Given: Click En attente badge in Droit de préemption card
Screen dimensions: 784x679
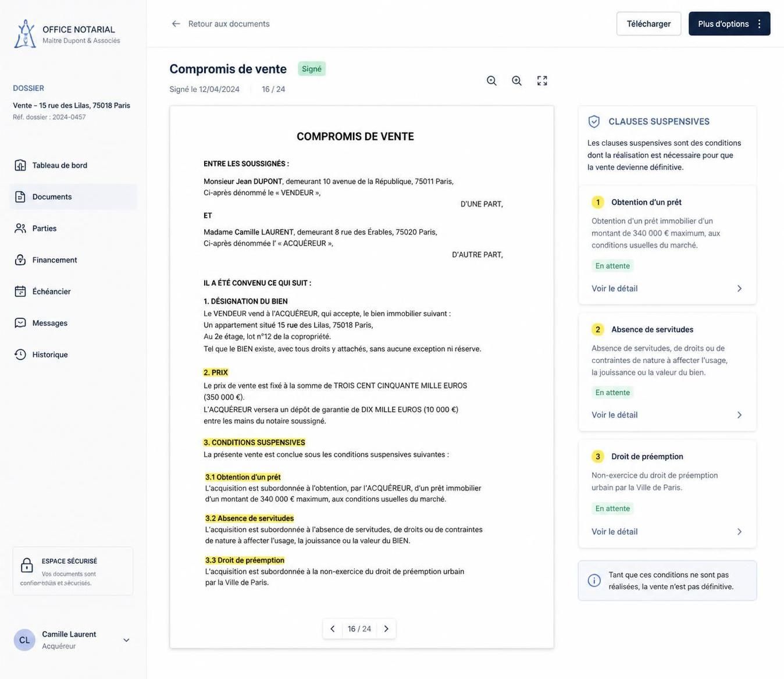Looking at the screenshot, I should (612, 509).
